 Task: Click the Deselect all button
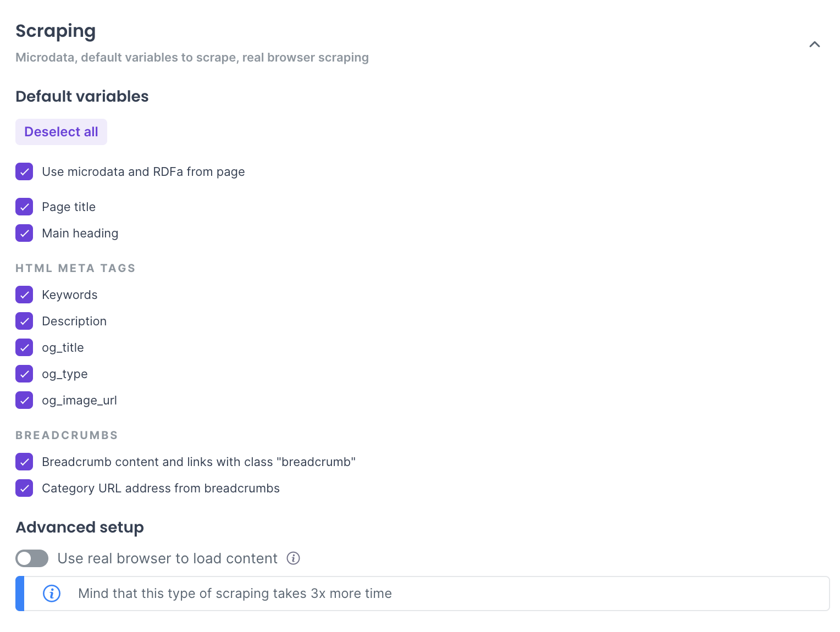coord(61,132)
